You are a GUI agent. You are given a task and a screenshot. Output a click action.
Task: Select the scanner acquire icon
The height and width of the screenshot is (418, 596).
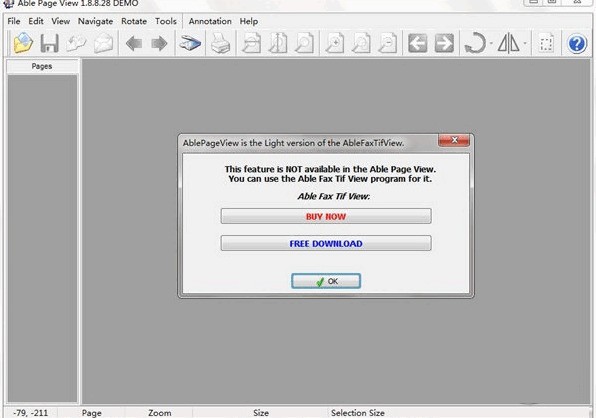coord(190,43)
